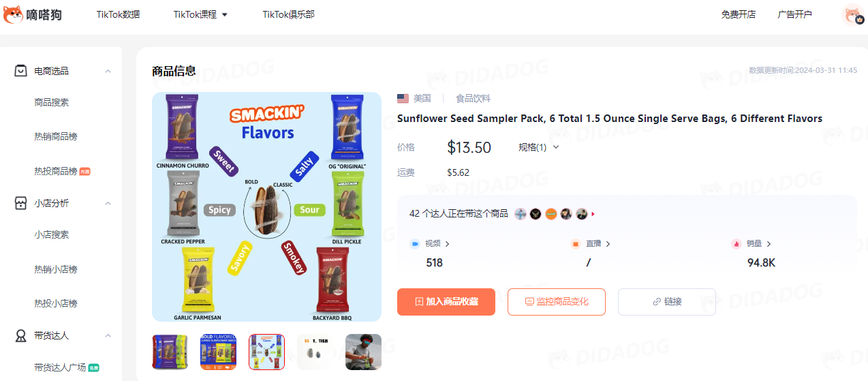Open the TikTok数据 nav item
The height and width of the screenshot is (381, 868).
point(118,14)
